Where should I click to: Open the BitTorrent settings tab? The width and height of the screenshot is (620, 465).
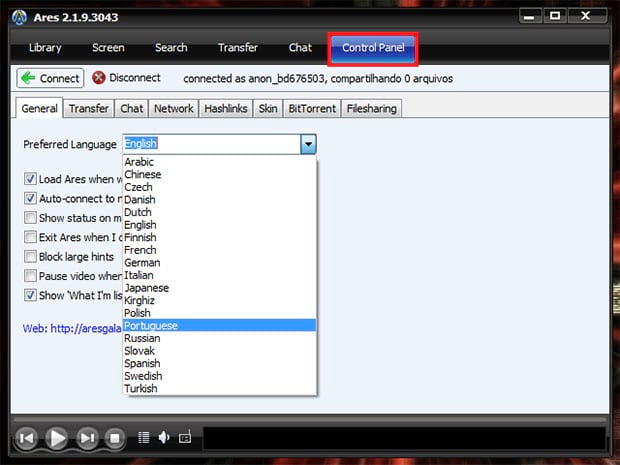tap(311, 108)
